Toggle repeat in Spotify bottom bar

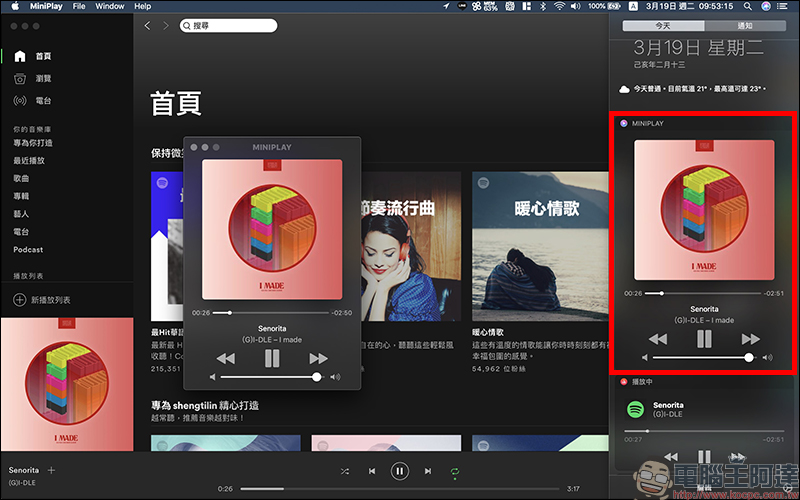point(455,472)
